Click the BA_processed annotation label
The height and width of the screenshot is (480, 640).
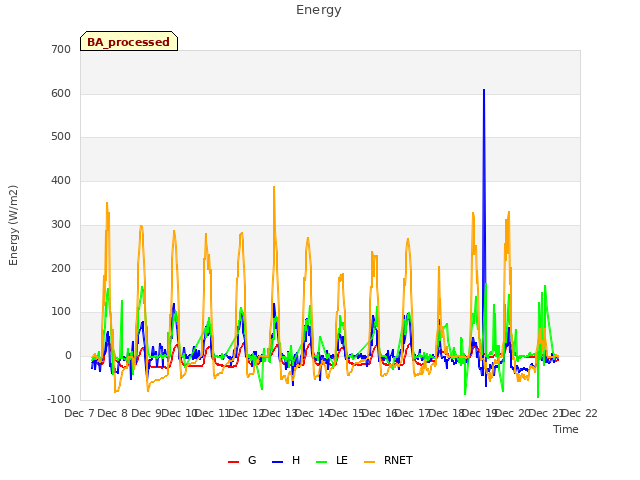[129, 42]
